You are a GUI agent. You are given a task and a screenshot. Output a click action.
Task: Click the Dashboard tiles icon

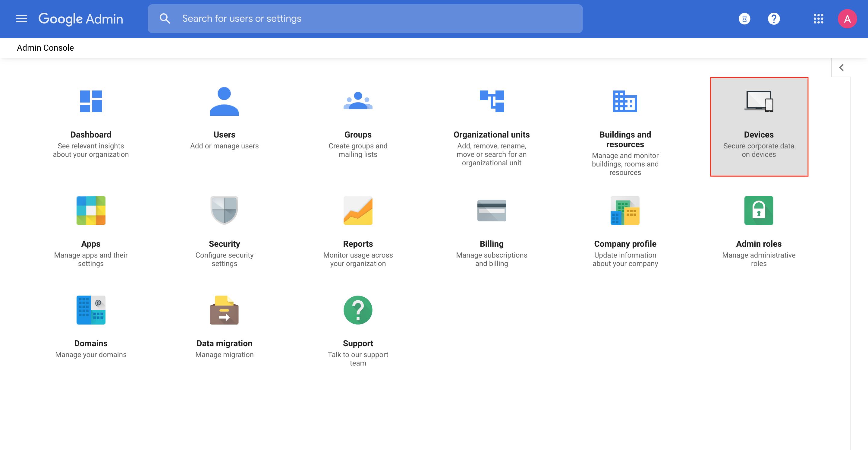91,101
